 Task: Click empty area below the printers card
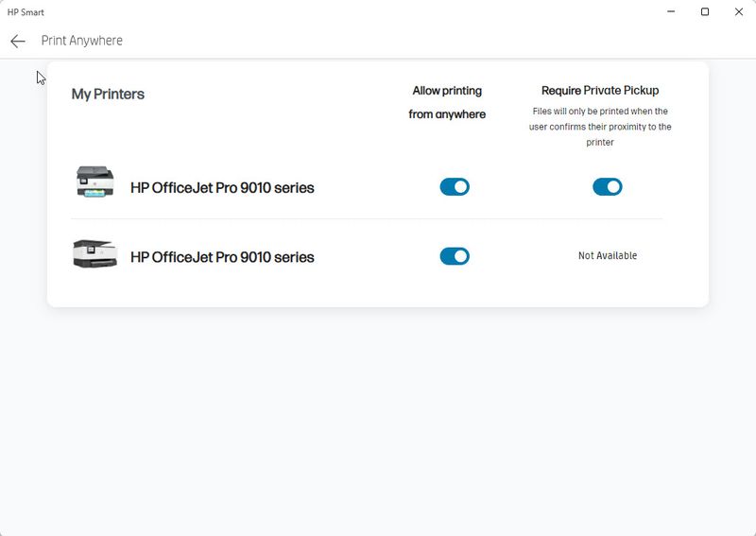click(x=378, y=416)
